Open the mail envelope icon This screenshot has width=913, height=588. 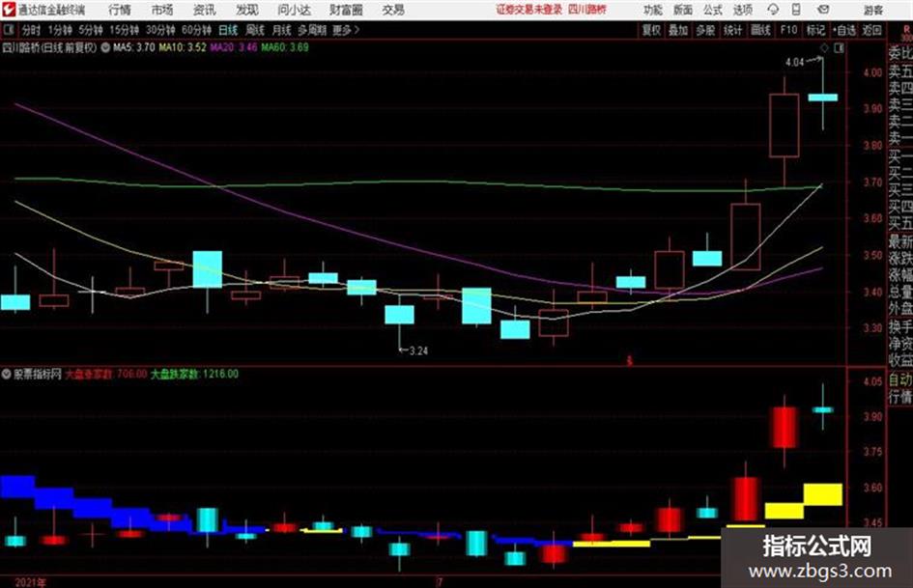(x=823, y=10)
